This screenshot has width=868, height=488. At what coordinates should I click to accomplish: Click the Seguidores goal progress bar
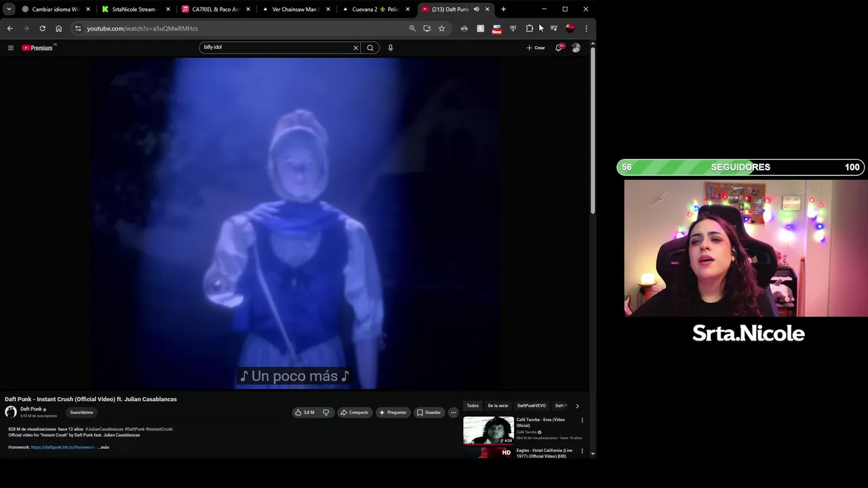[x=741, y=167]
